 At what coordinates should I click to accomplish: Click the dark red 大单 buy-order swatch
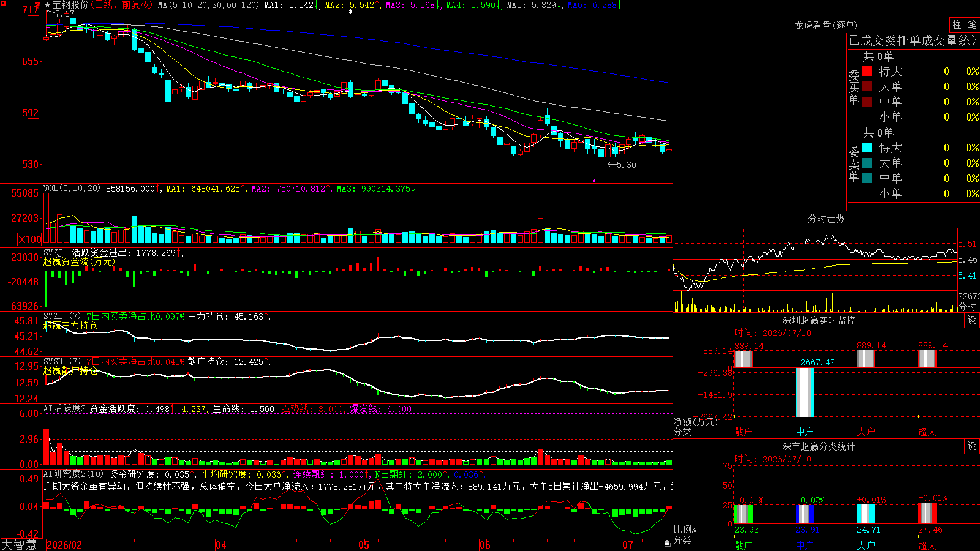867,86
